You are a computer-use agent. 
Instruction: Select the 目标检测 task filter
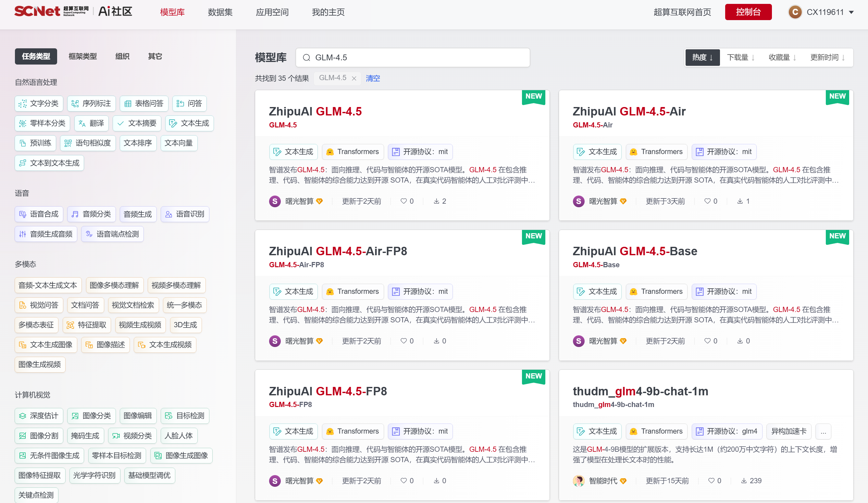pos(185,416)
